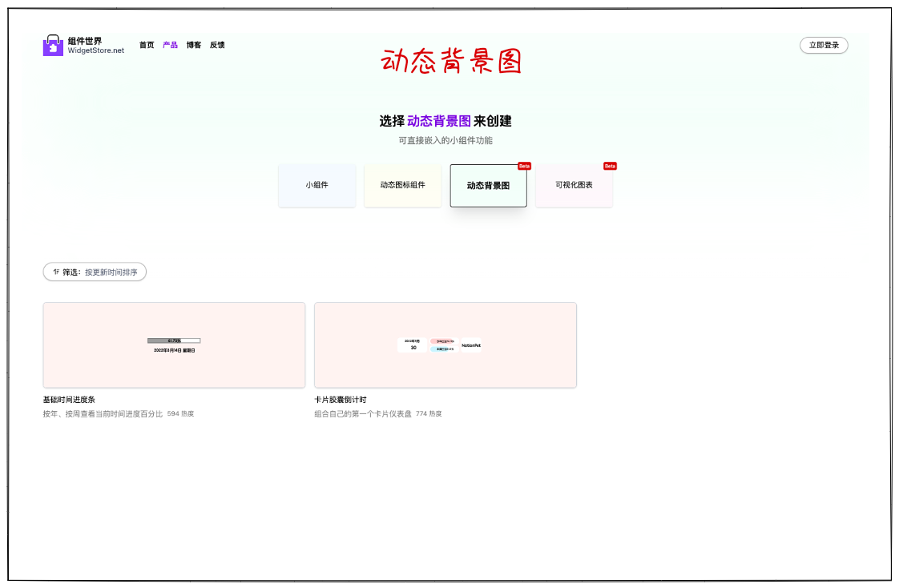The width and height of the screenshot is (899, 588).
Task: Click the filter sort icon beside 筛选
Action: coord(56,272)
